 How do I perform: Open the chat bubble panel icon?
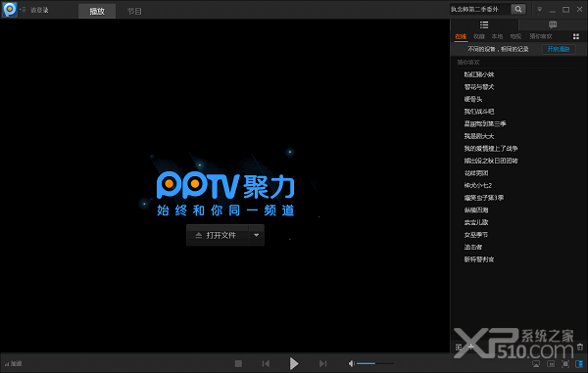553,25
